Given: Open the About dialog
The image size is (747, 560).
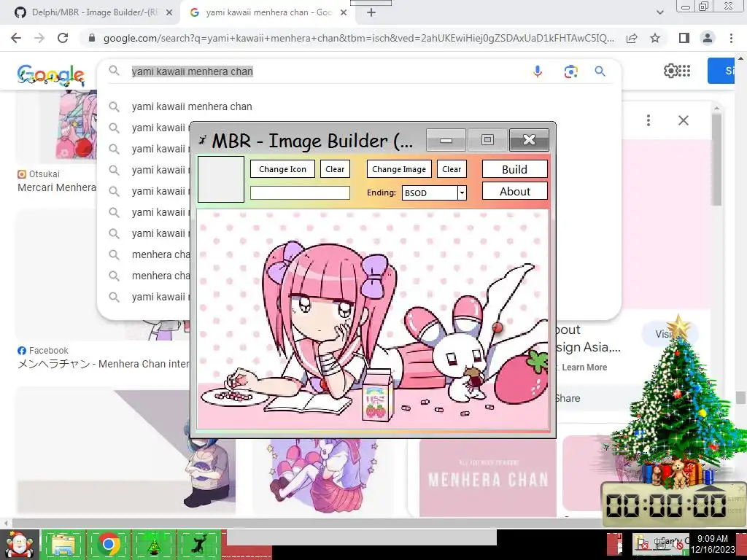Looking at the screenshot, I should click(x=514, y=192).
